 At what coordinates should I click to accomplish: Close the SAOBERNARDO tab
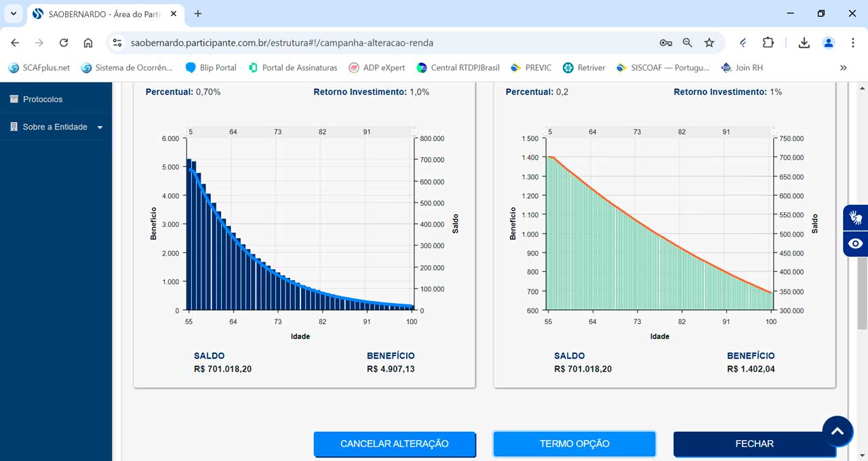pos(174,14)
